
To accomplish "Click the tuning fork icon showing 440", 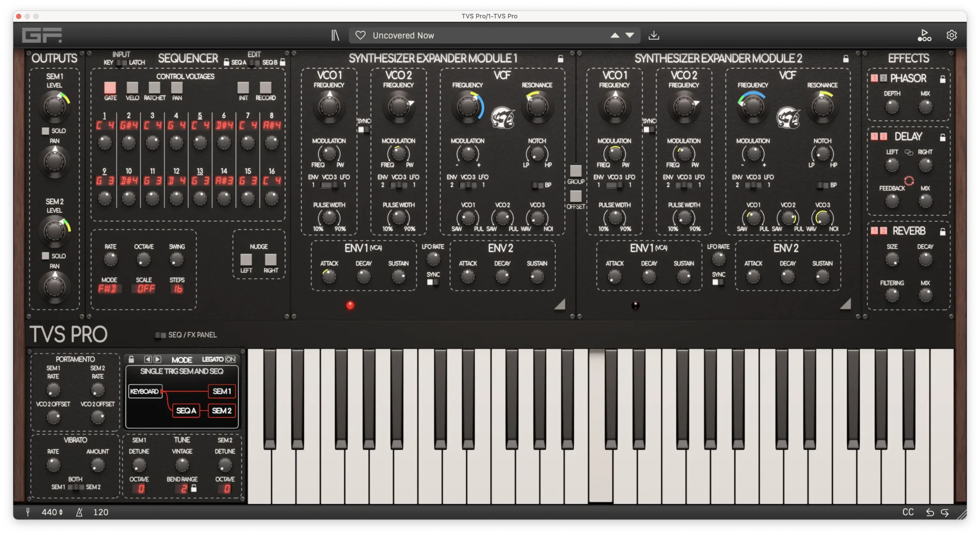I will (28, 512).
